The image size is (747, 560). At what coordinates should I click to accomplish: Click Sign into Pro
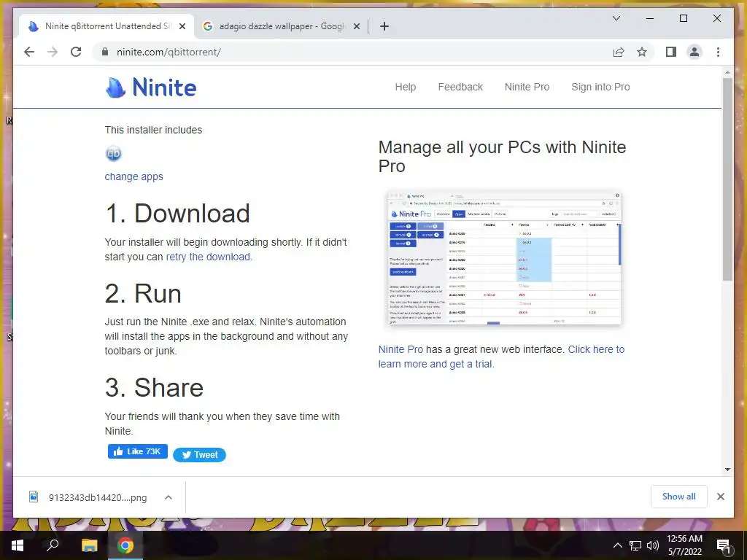tap(600, 87)
